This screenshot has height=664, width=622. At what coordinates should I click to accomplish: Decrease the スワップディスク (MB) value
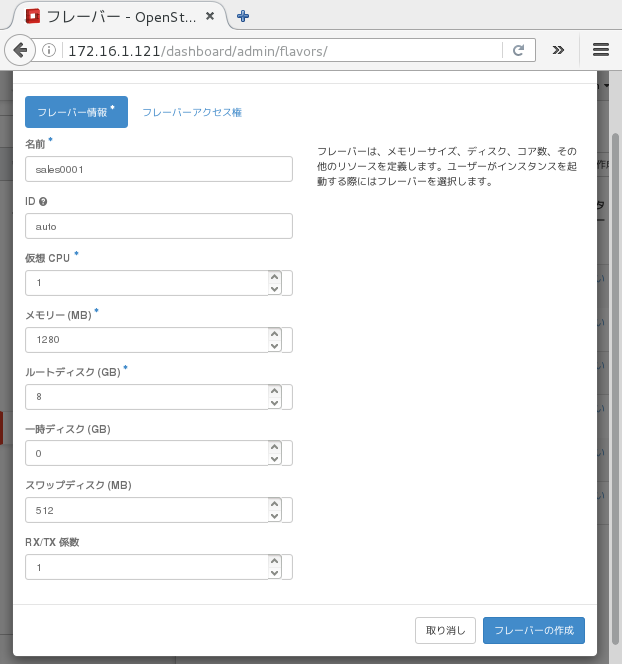pos(274,517)
